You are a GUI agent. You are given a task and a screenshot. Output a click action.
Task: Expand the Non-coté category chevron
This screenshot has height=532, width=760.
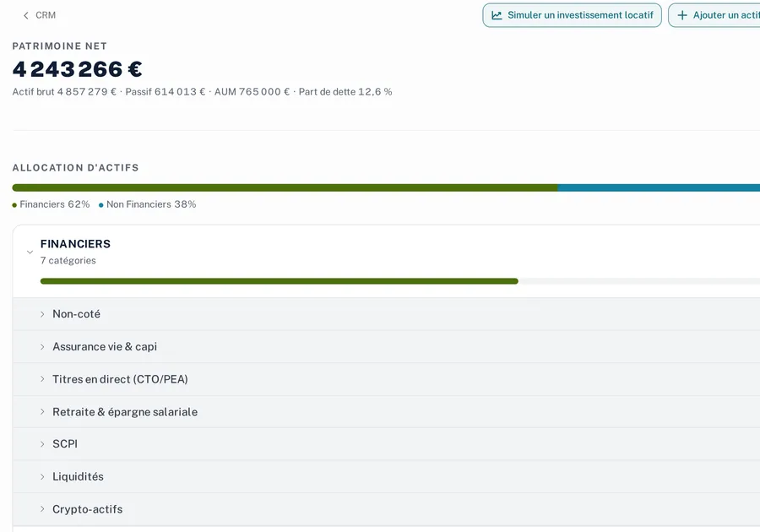[x=42, y=314]
